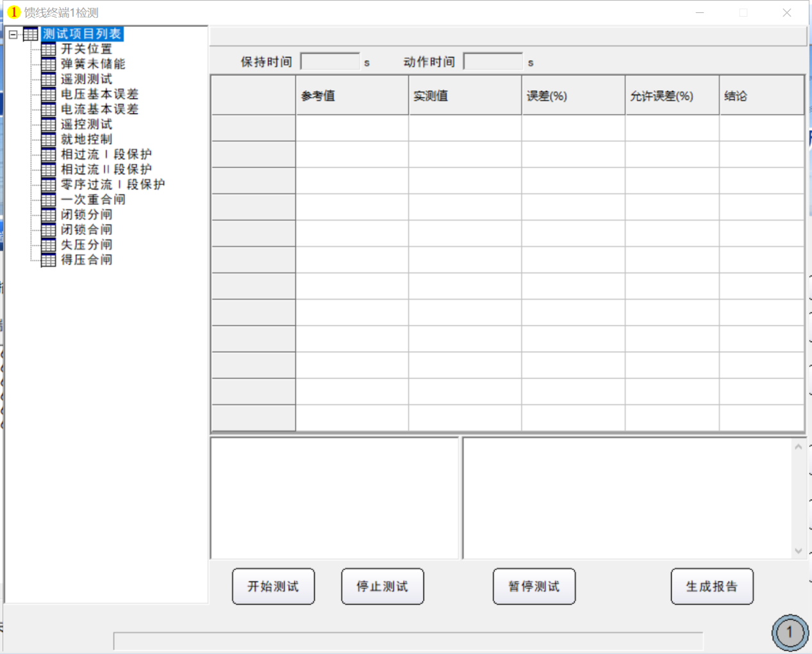Pause testing with 暂停测试 button

click(x=534, y=586)
